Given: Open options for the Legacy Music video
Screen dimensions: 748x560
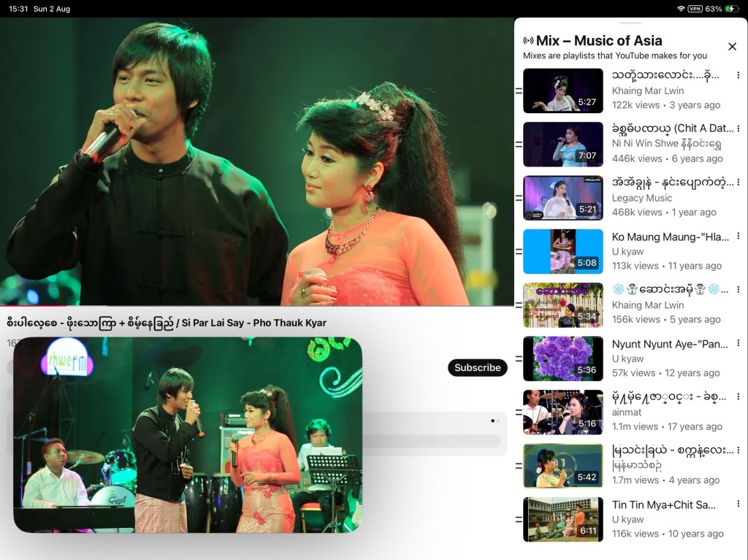Looking at the screenshot, I should tap(738, 183).
